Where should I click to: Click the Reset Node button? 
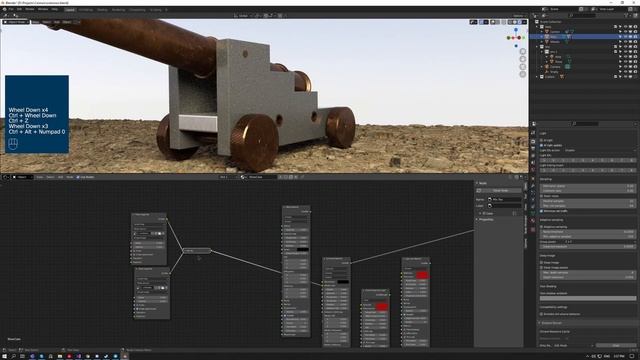pos(500,191)
